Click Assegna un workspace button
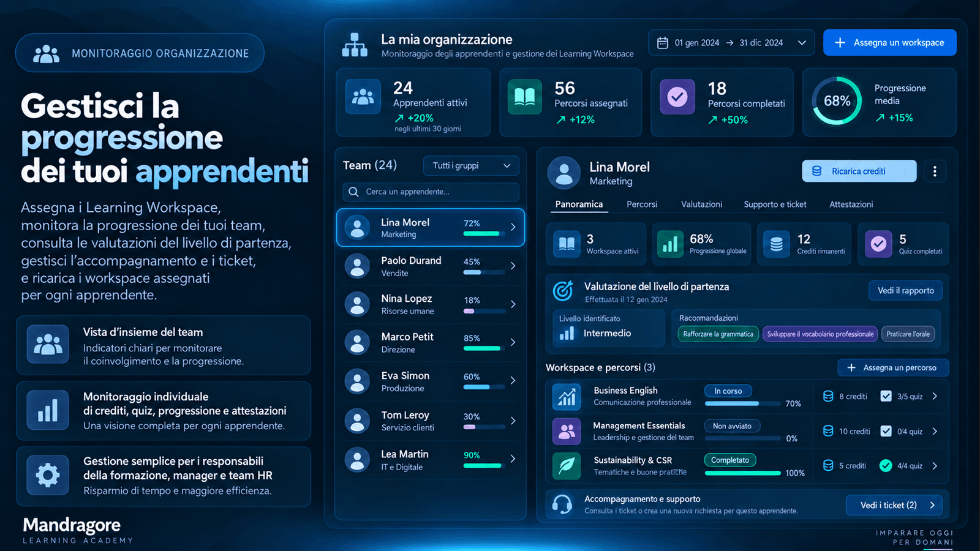980x551 pixels. tap(890, 43)
